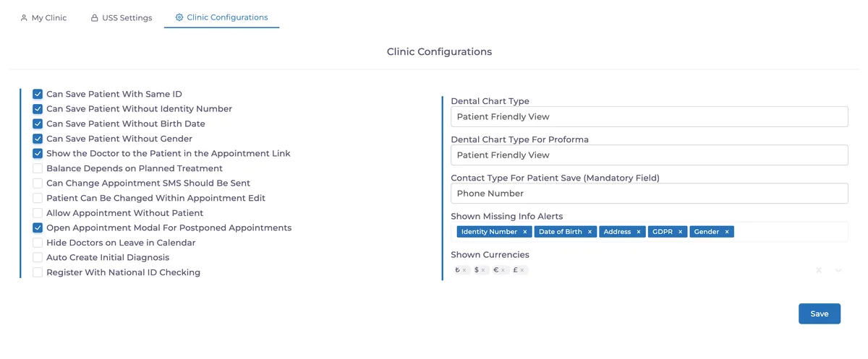Tick Register With National ID Checking
The image size is (868, 359).
click(38, 272)
